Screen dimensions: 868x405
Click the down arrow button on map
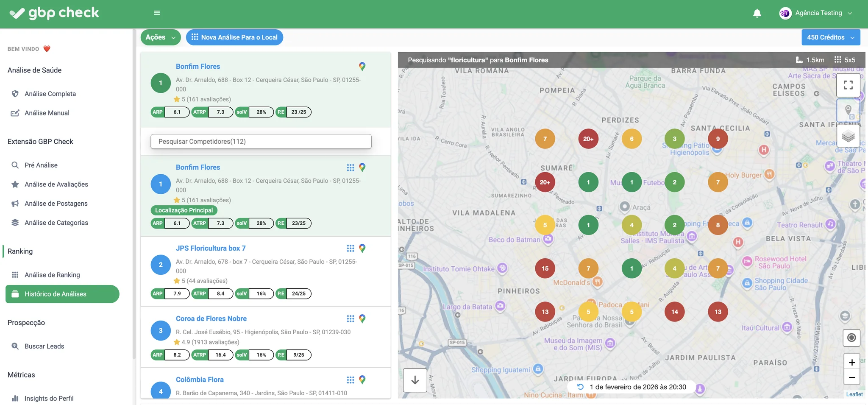click(x=415, y=380)
